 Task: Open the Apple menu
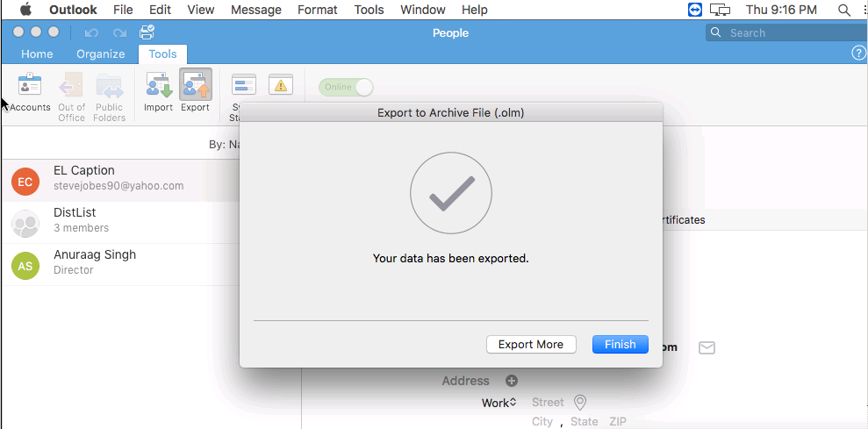click(25, 10)
